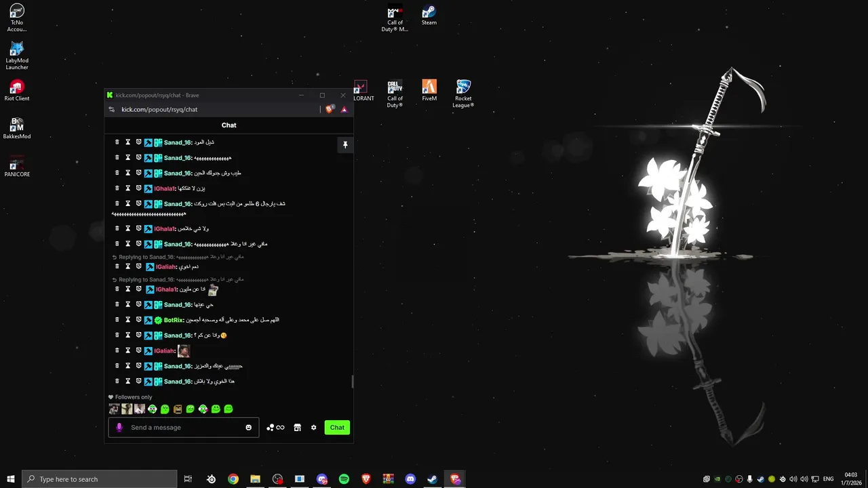
Task: Open site settings icon beside the URL
Action: [112, 109]
